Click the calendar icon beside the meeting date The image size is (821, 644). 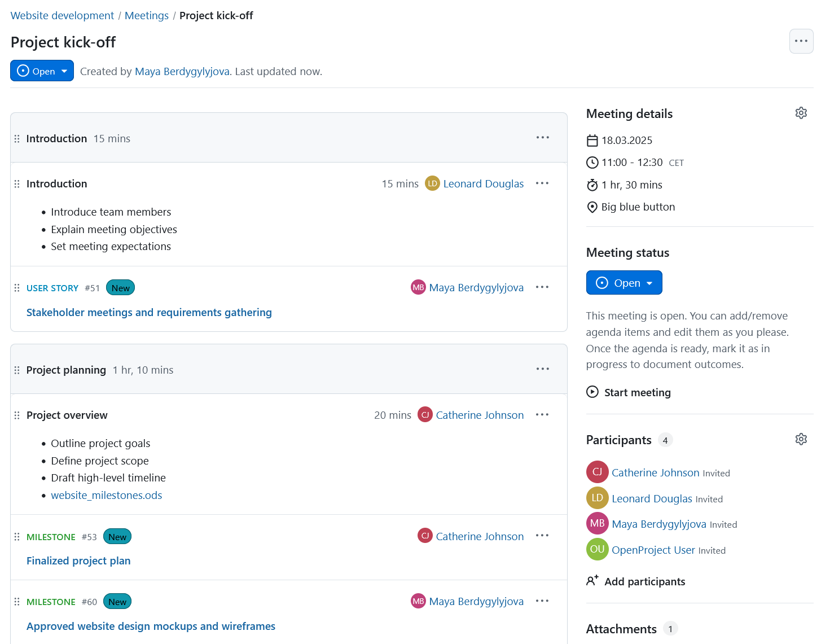click(x=592, y=140)
